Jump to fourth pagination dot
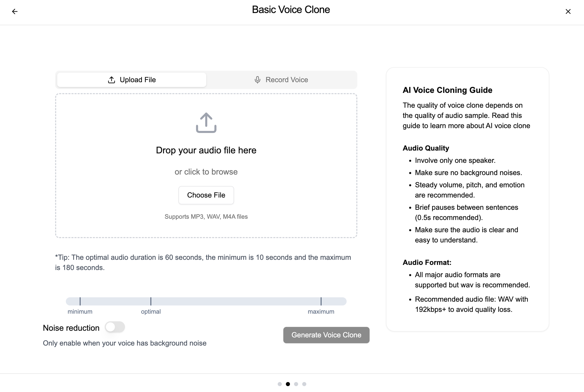The height and width of the screenshot is (392, 584). pos(304,384)
